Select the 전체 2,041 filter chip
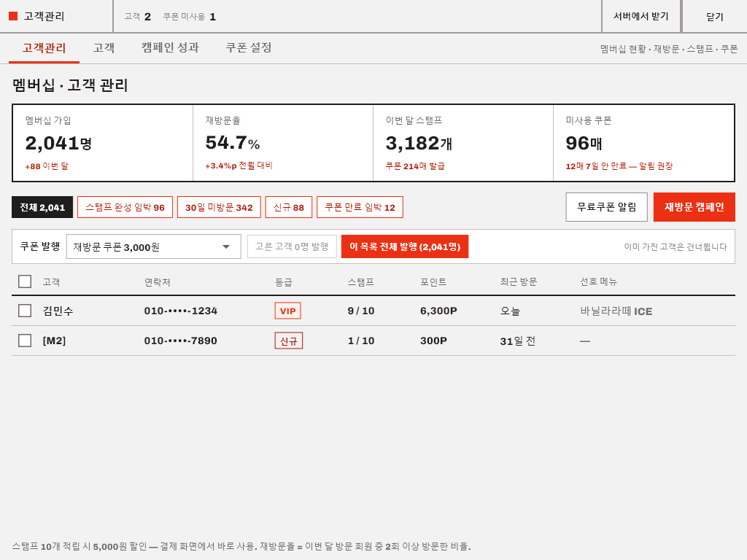This screenshot has width=747, height=560. [42, 207]
